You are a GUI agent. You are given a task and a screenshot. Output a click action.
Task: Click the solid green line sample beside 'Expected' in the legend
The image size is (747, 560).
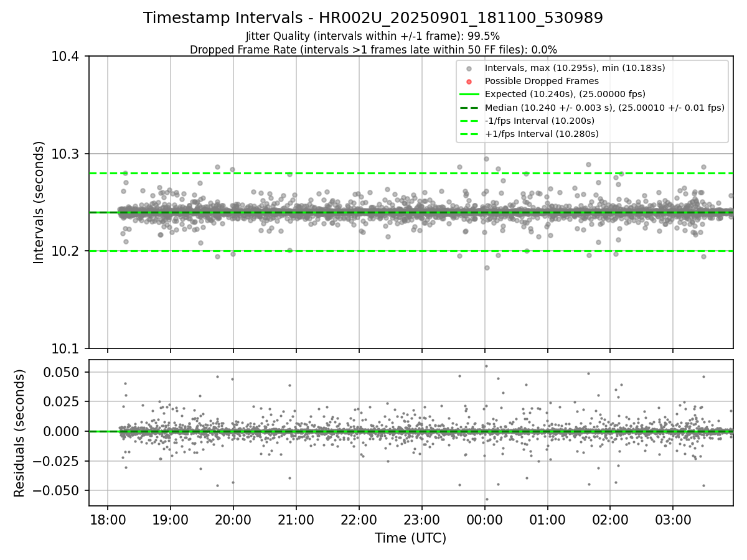[x=469, y=95]
